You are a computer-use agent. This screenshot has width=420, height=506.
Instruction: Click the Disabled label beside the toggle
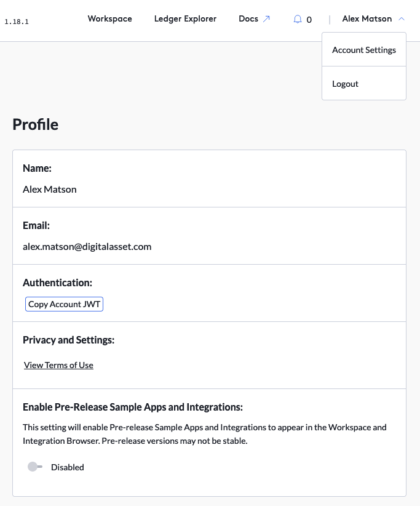pos(68,467)
